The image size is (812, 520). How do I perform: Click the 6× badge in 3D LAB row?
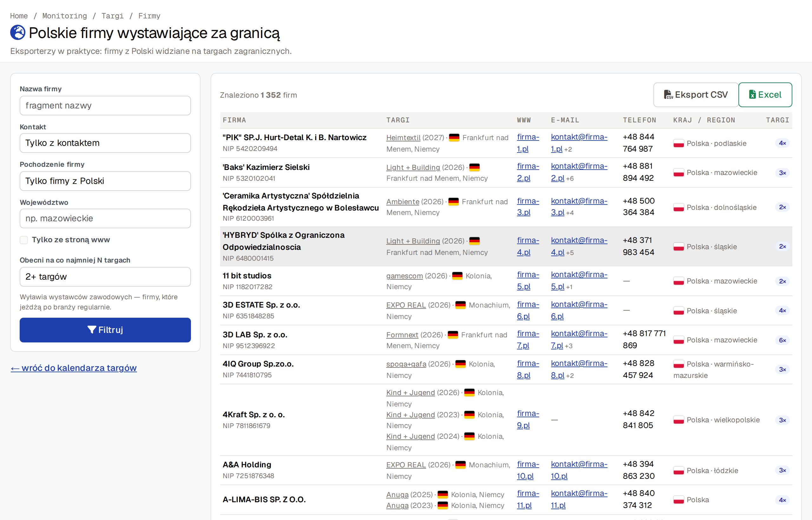click(x=782, y=340)
